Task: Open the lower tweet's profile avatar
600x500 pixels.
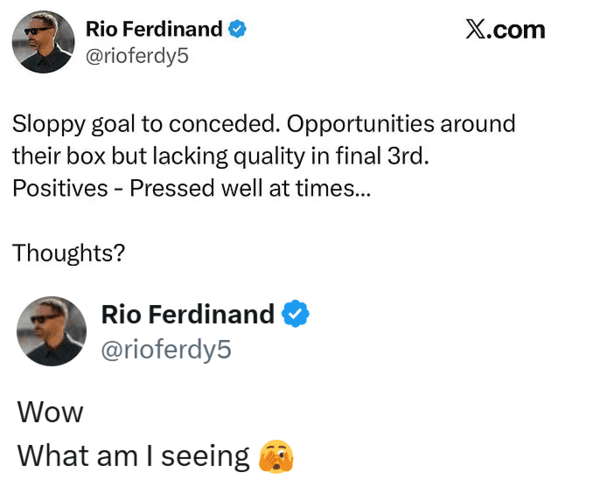Action: pos(53,330)
